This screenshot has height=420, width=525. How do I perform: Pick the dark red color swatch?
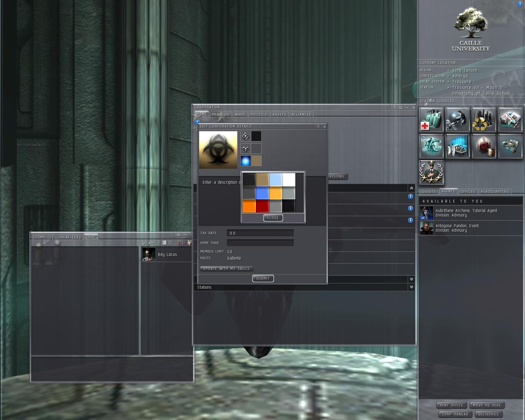click(262, 206)
